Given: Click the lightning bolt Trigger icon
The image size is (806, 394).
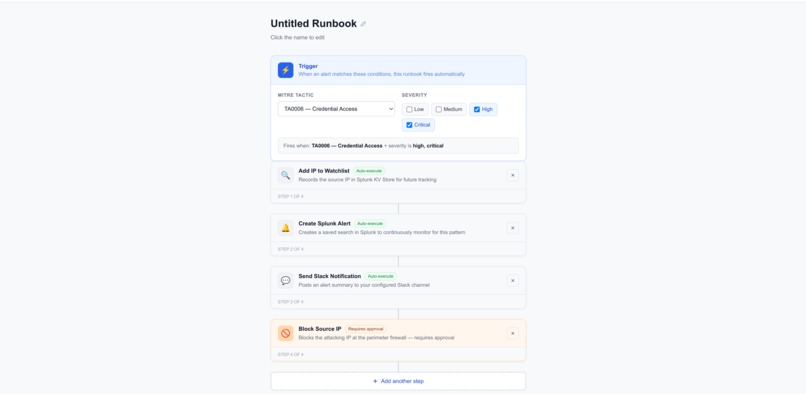Looking at the screenshot, I should (x=285, y=70).
